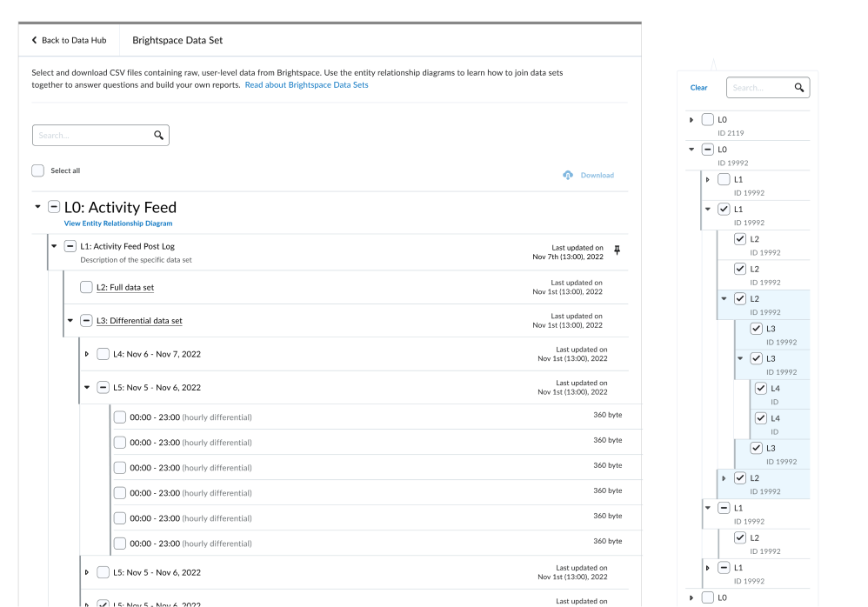Open View Entity Relationship Diagram link
The width and height of the screenshot is (868, 607).
pos(118,223)
